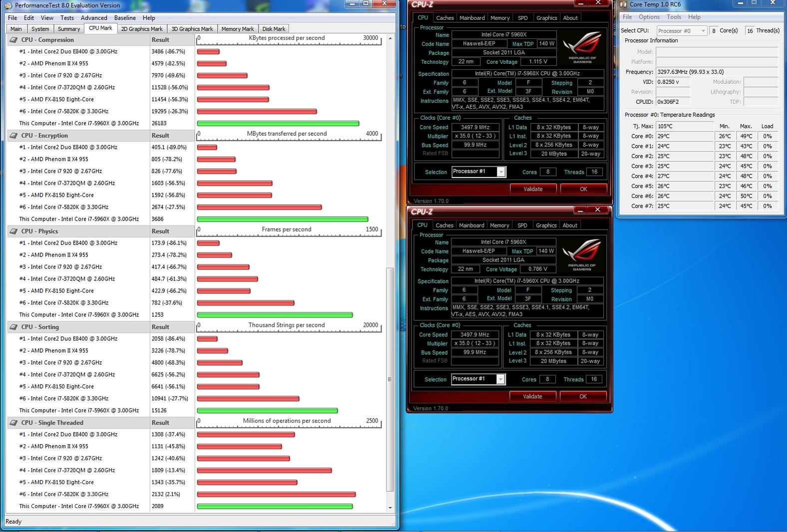Viewport: 787px width, 532px height.
Task: Open the Graphics tab in upper CPU-Z window
Action: (x=547, y=18)
